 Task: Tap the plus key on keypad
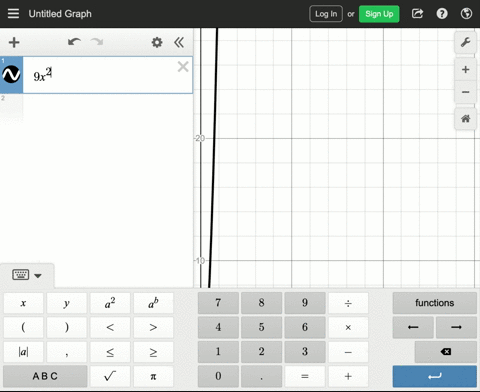coord(348,376)
